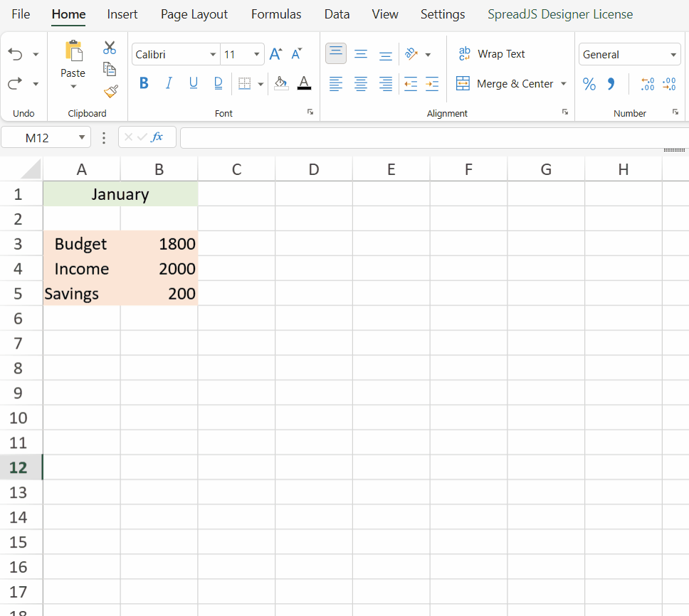Screen dimensions: 689x616
Task: Click the Merge & Center label
Action: 515,83
